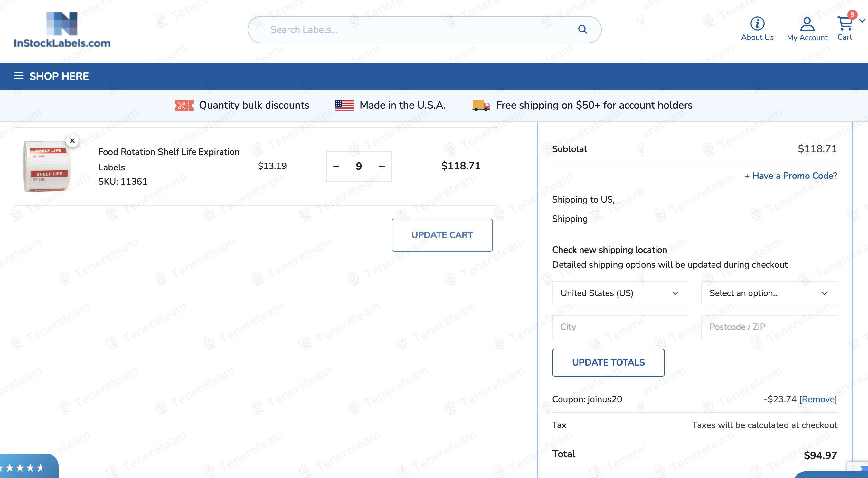This screenshot has width=868, height=478.
Task: Decrease quantity with the minus button
Action: tap(335, 167)
